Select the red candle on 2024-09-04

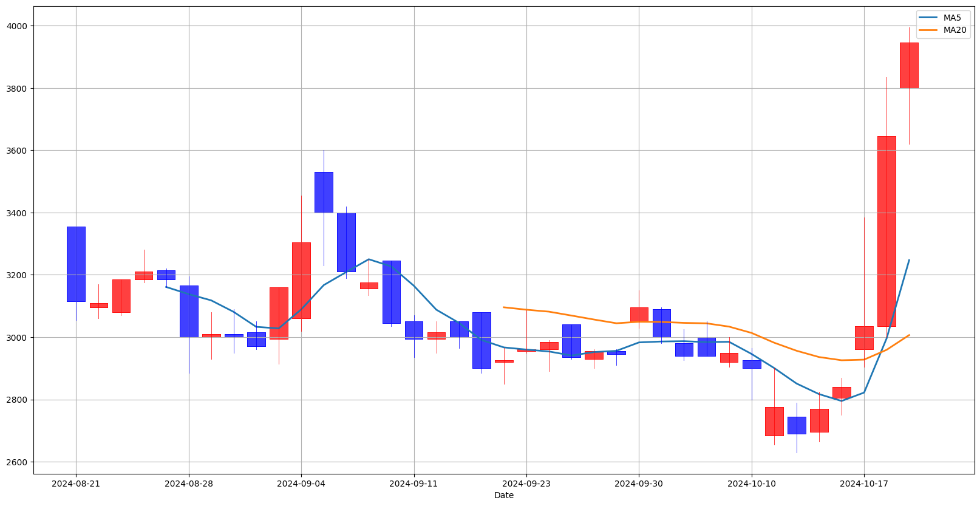[301, 280]
